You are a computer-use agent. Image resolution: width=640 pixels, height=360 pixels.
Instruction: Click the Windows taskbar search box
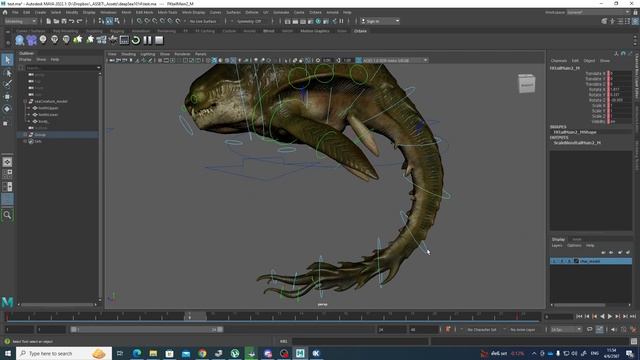point(64,353)
